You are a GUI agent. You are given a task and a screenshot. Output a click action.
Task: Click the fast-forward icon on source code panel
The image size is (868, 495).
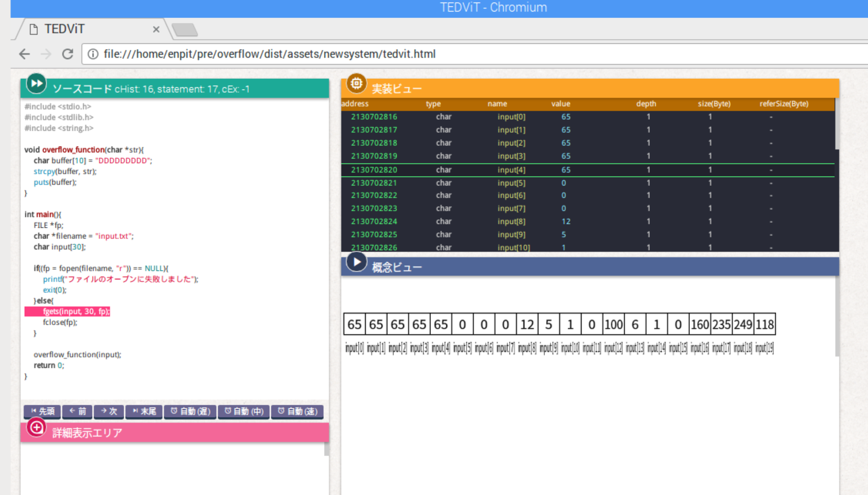coord(36,83)
